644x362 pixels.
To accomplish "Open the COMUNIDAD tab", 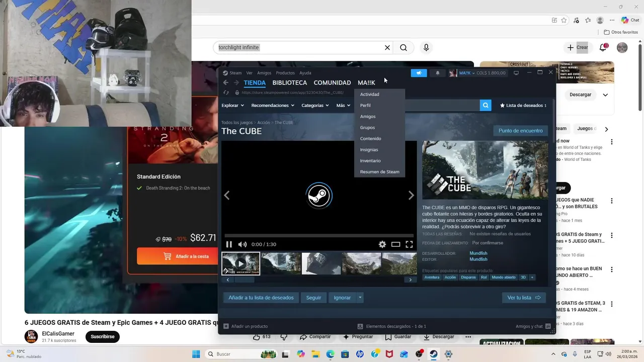I will click(332, 83).
